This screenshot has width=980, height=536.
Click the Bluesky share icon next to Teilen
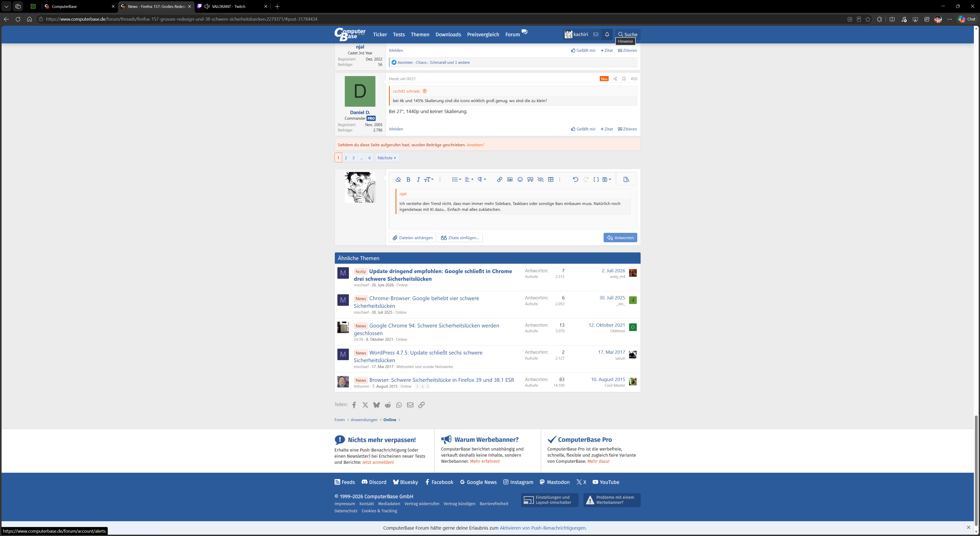(376, 405)
